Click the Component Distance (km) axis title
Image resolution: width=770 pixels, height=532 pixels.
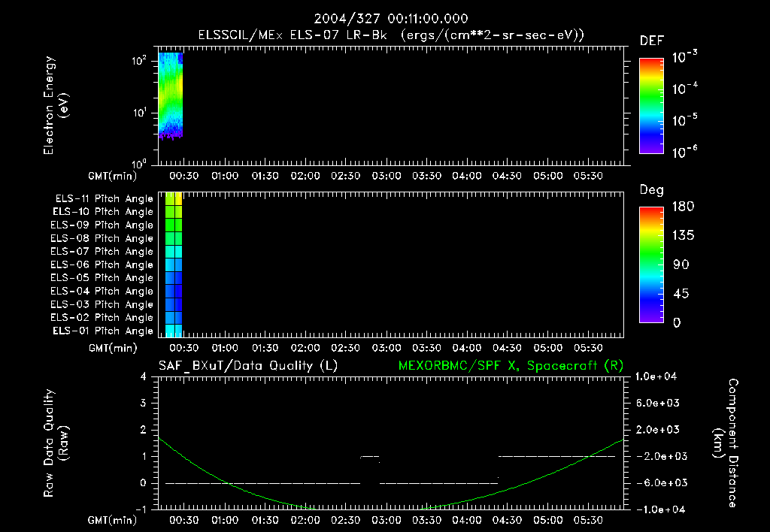click(x=726, y=443)
